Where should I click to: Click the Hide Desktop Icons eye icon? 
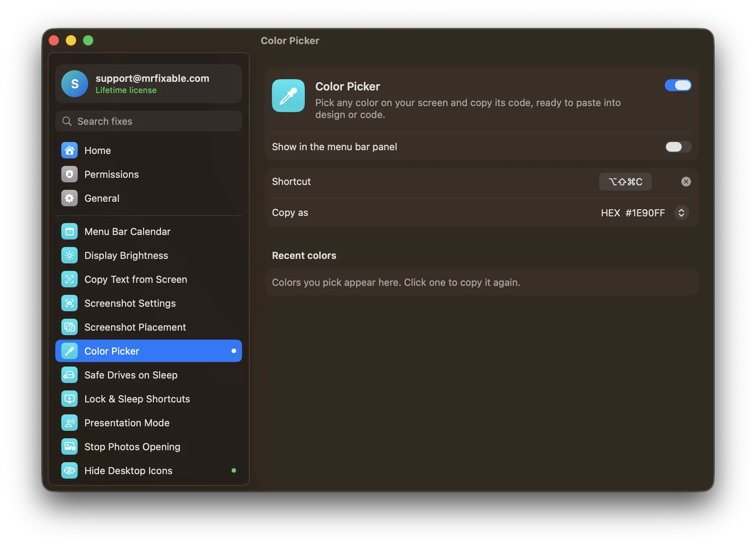coord(69,470)
